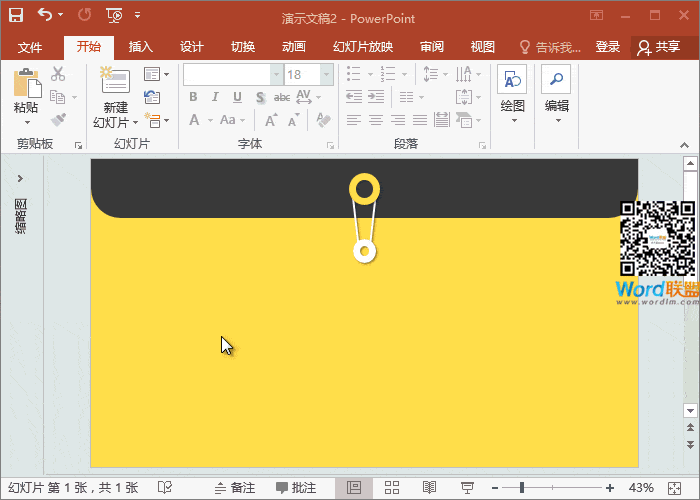
Task: Click the Cut scissors icon
Action: (57, 74)
